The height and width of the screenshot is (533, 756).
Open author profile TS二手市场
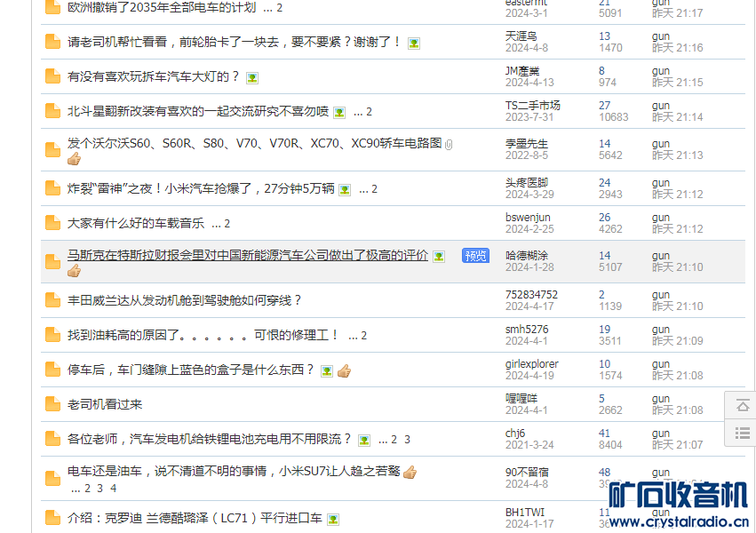point(533,106)
